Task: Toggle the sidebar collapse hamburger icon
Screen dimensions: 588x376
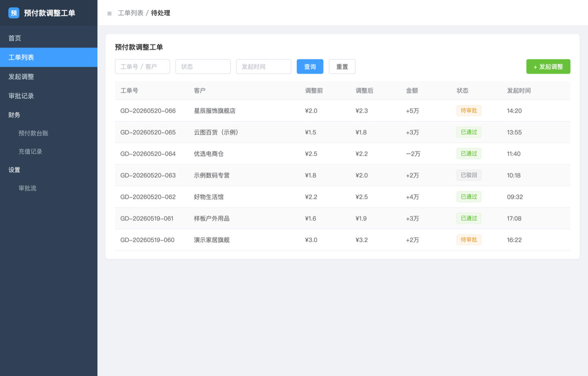Action: (109, 13)
